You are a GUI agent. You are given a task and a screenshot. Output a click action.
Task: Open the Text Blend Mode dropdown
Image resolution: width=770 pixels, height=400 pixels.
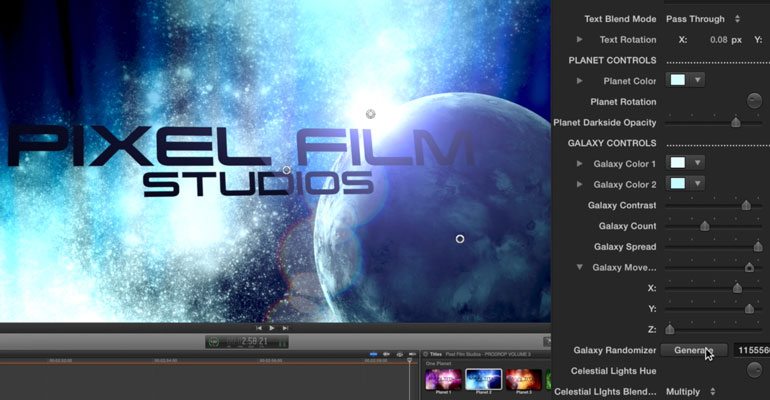point(703,19)
